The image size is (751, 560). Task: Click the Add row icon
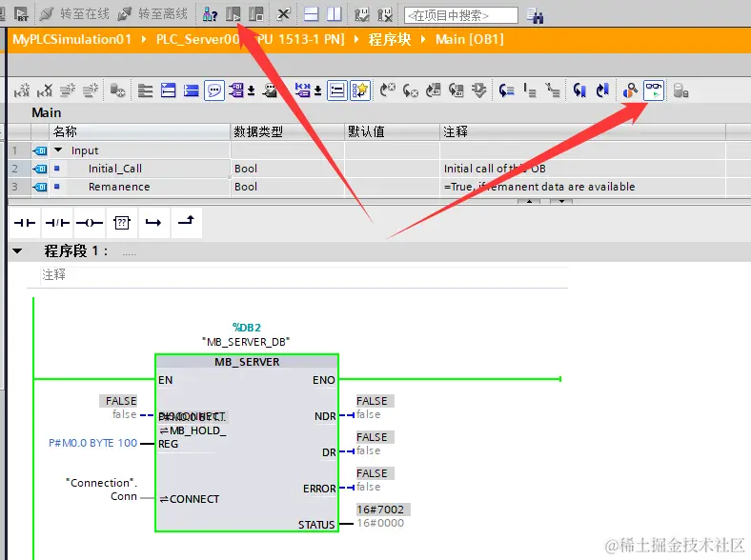(x=91, y=90)
